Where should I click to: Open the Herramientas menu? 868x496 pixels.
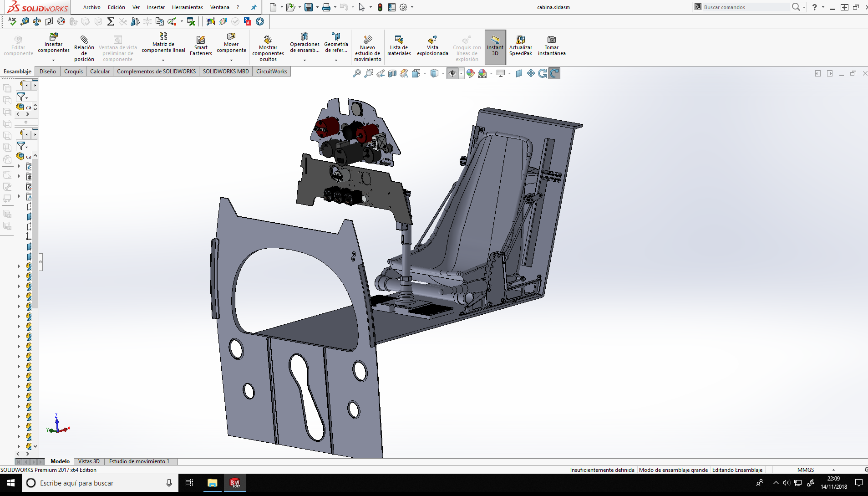click(187, 7)
